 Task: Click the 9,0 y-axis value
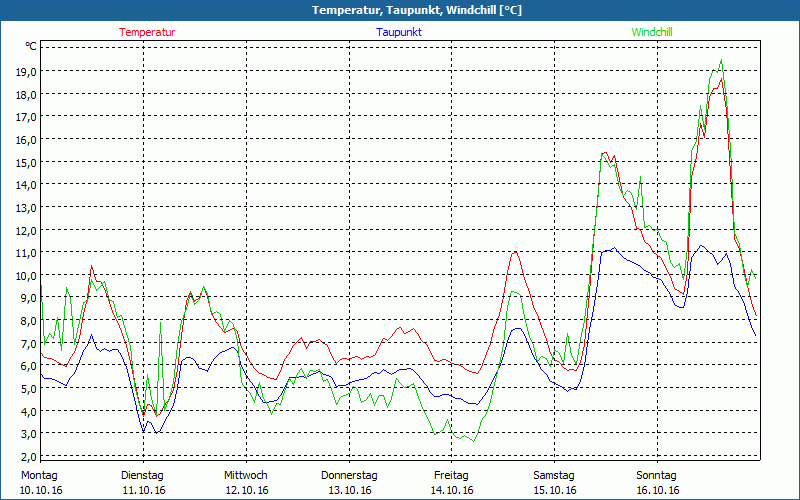pyautogui.click(x=29, y=298)
